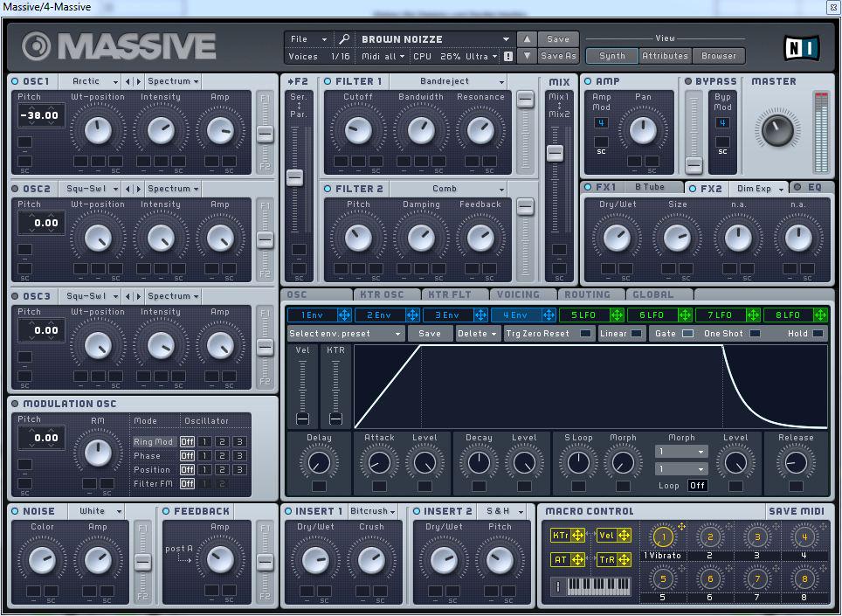Click the OSC1 next wavetable arrow

point(139,81)
